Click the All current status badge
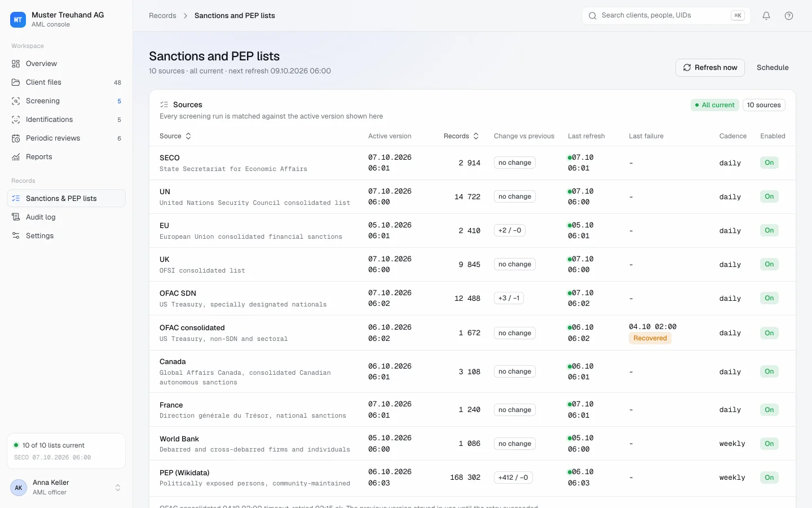 (x=715, y=105)
